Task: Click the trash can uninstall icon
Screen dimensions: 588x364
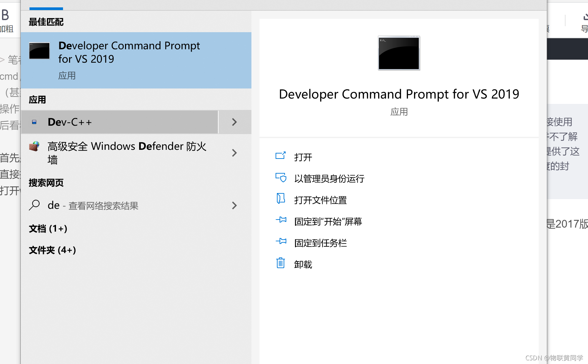Action: tap(281, 263)
